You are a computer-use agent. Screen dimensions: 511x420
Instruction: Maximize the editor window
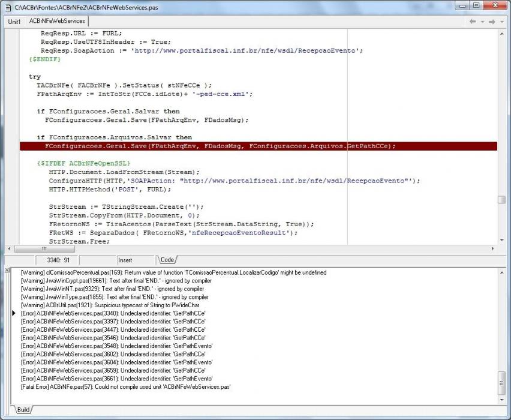476,5
